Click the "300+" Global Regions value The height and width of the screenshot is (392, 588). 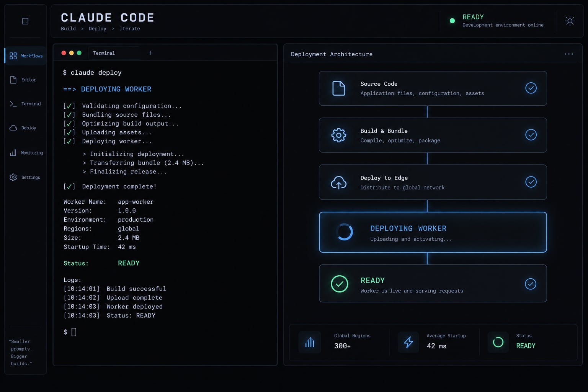click(x=342, y=346)
